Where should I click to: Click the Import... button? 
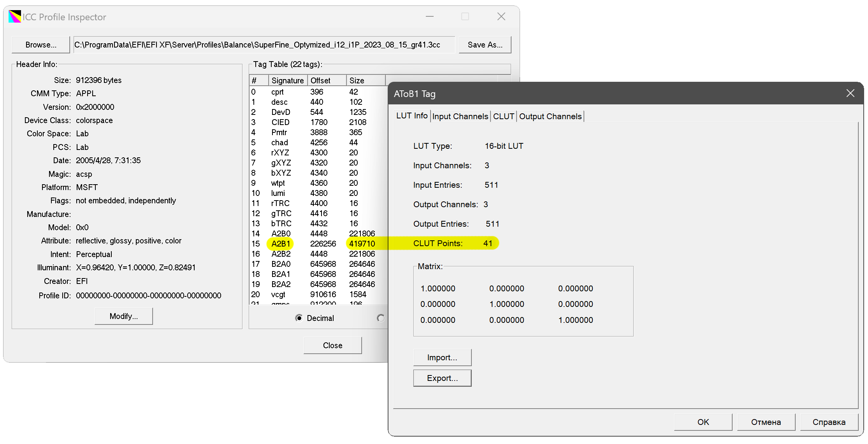[x=442, y=358]
